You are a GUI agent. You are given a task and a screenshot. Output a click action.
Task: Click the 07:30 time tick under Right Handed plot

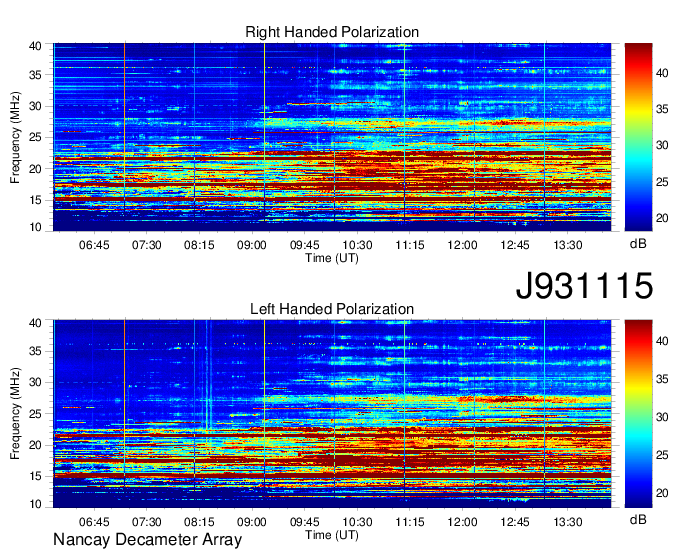click(147, 245)
